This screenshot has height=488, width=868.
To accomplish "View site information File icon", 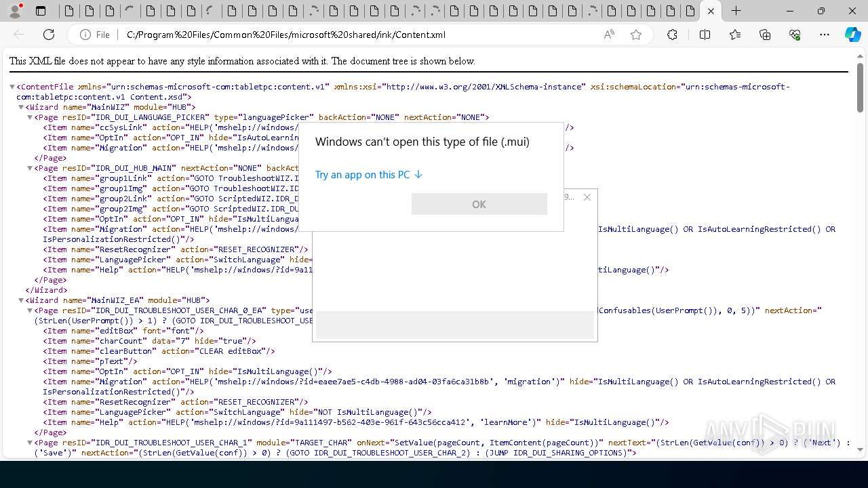I will point(95,35).
